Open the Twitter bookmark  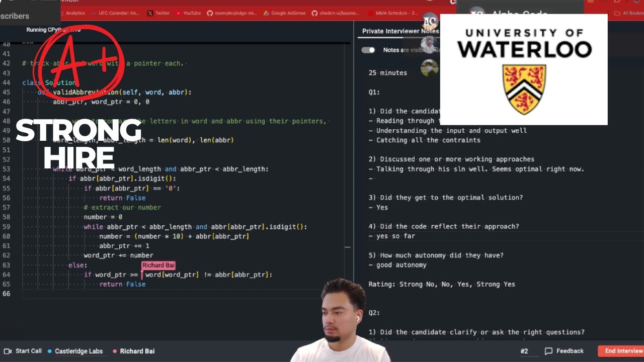pyautogui.click(x=158, y=13)
